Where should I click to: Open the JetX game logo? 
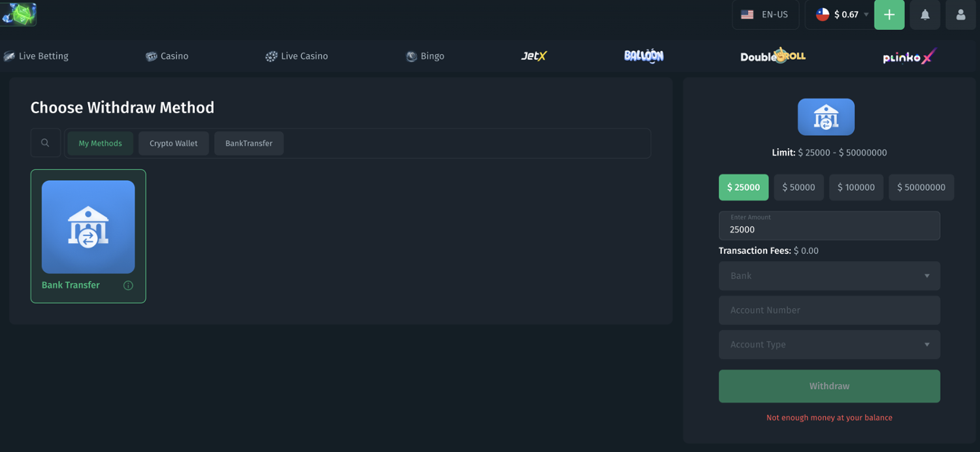pyautogui.click(x=534, y=56)
